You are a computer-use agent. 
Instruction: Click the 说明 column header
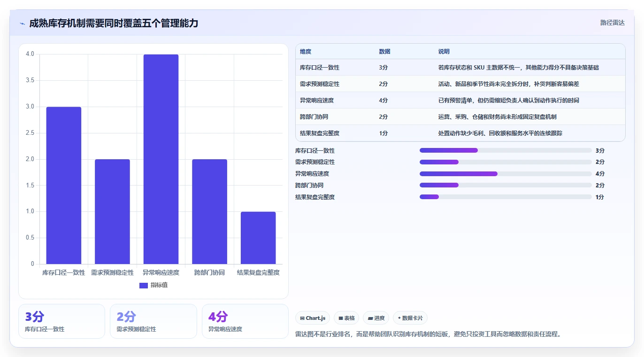tap(444, 52)
